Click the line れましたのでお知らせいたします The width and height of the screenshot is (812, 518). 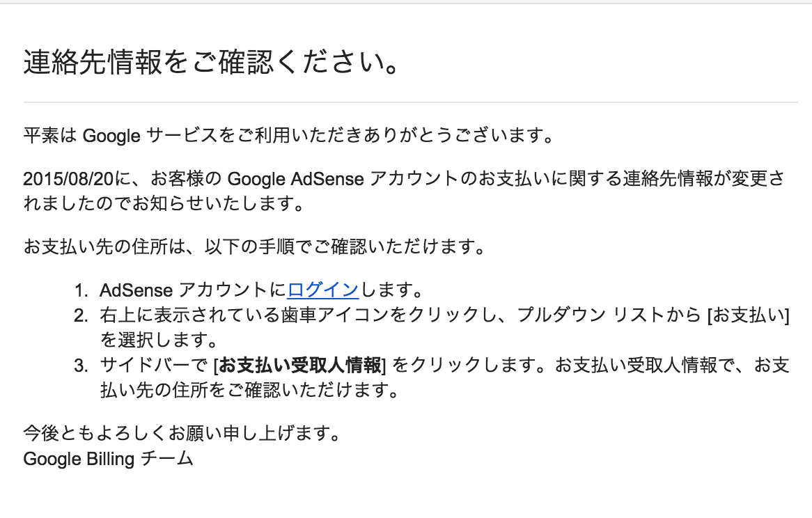[164, 203]
